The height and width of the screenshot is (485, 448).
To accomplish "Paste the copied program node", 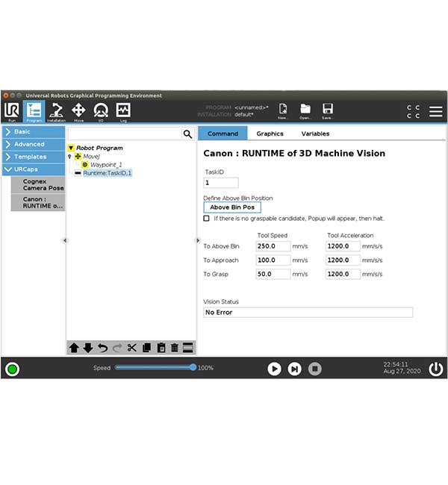I will tap(161, 348).
